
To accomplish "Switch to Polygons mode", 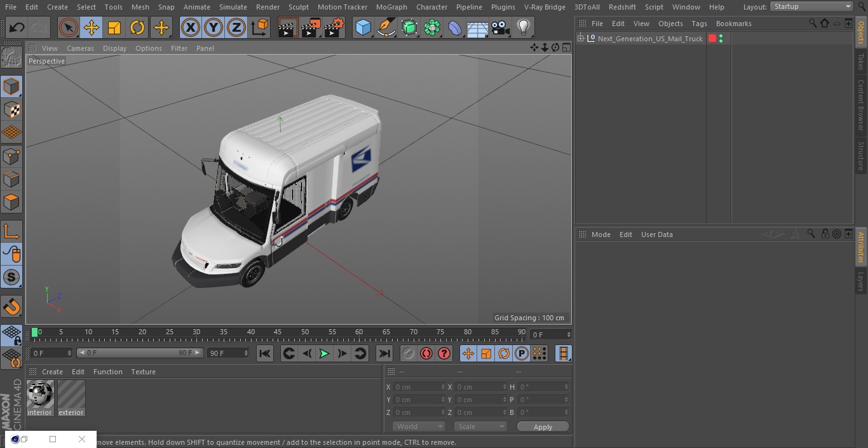I will pos(11,202).
